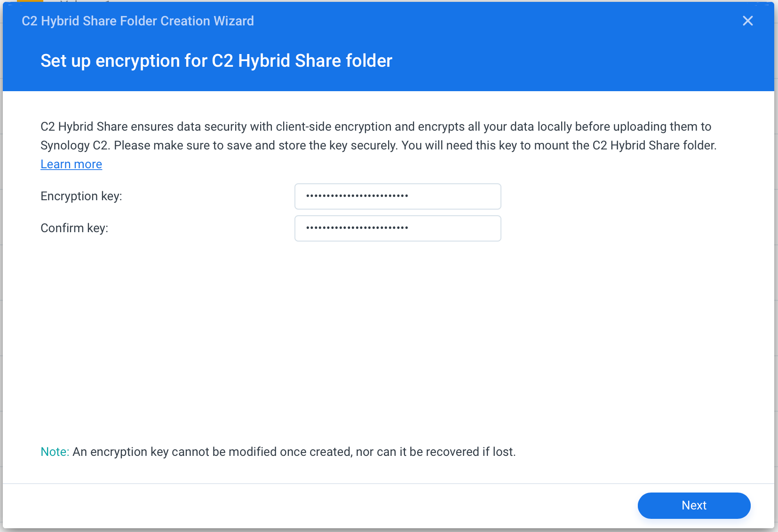Click the teal "Note:" label

coord(55,452)
